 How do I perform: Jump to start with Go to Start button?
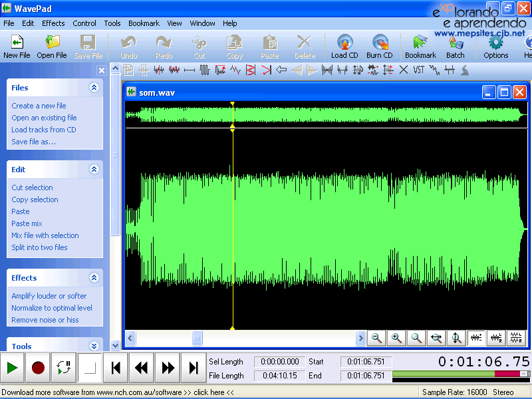116,368
